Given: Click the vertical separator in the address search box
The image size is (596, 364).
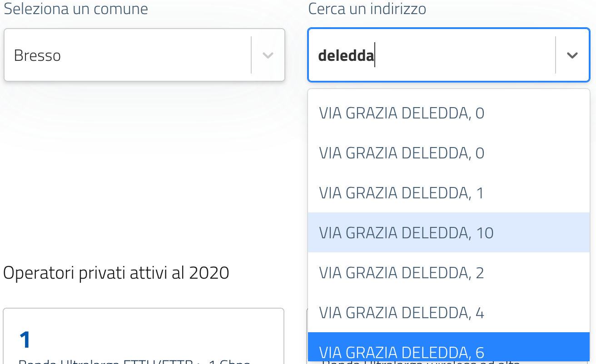Looking at the screenshot, I should coord(556,55).
